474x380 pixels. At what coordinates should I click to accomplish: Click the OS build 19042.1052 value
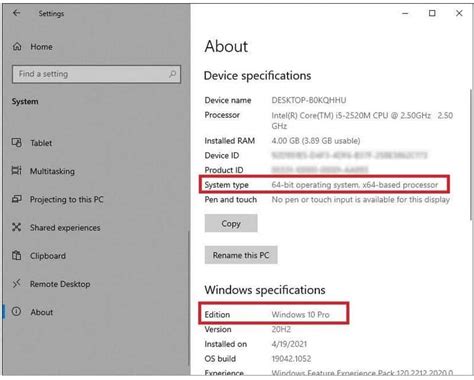tap(291, 359)
